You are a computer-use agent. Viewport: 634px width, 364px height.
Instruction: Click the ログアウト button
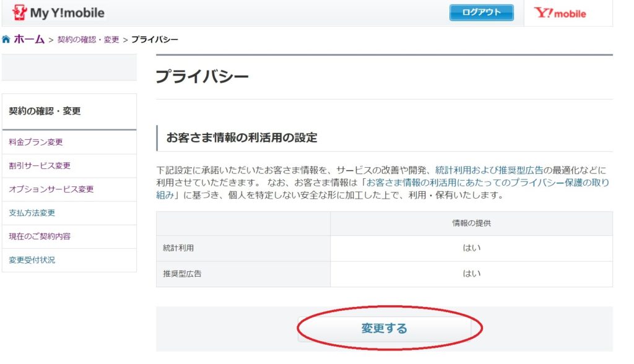pyautogui.click(x=481, y=12)
